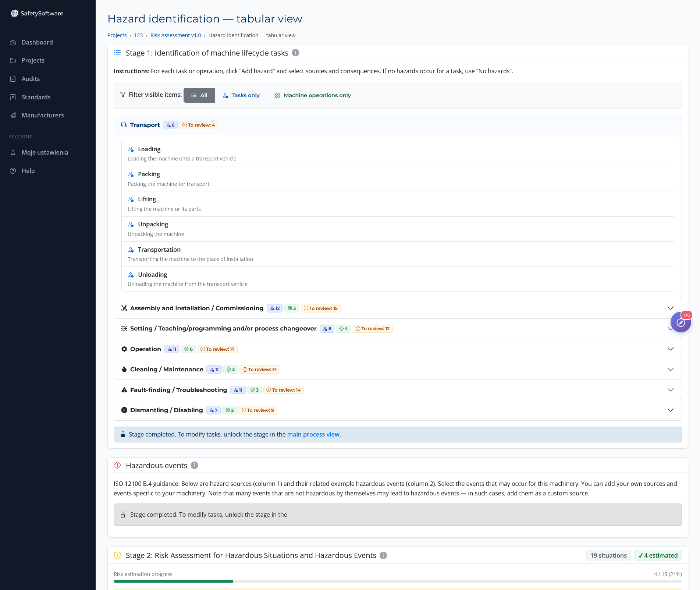
Task: Click the Loading task person icon
Action: 131,149
